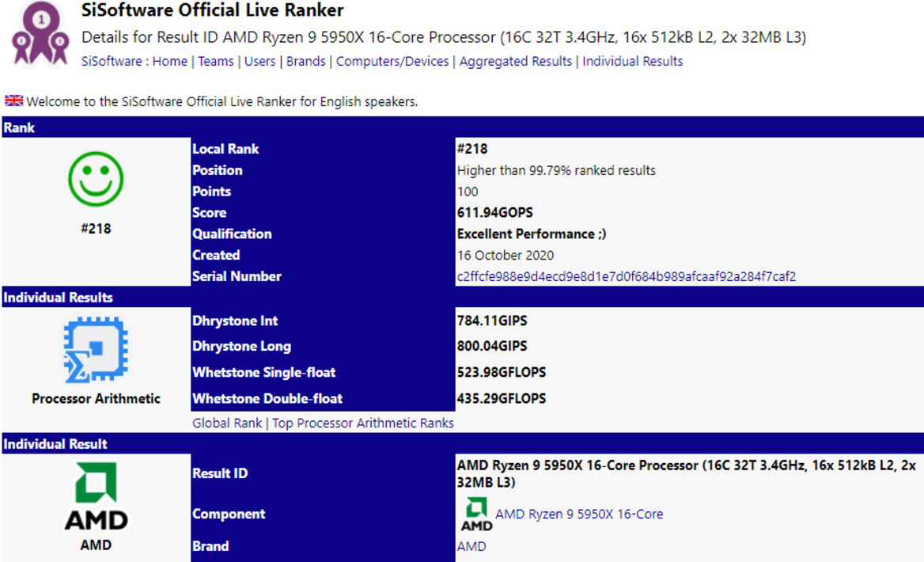Open Aggregated Results link
Screen dimensions: 924x562
click(516, 61)
